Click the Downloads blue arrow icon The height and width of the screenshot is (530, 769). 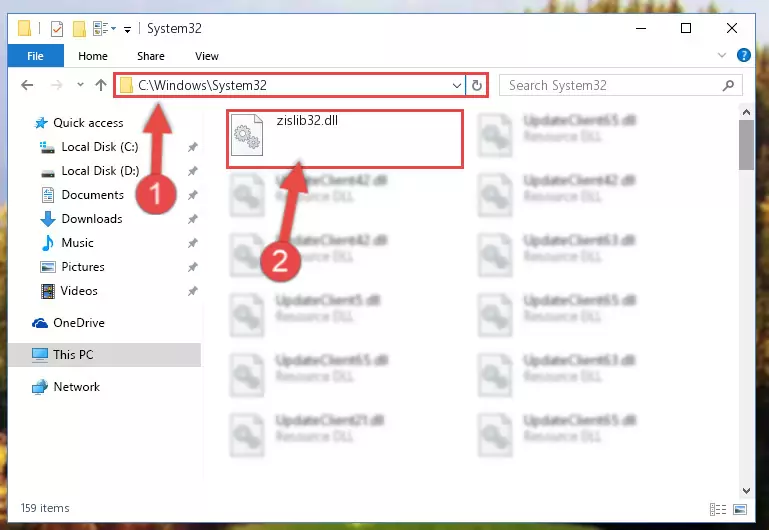[48, 219]
